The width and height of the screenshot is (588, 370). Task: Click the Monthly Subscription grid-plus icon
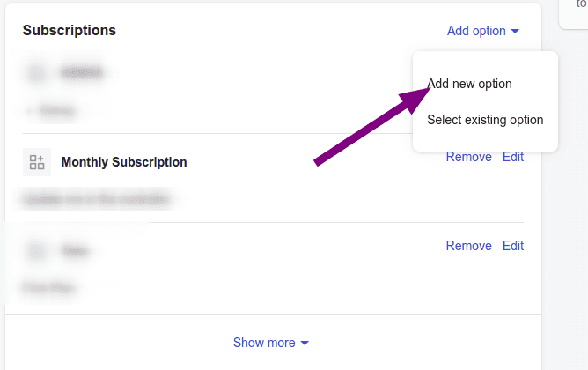[x=37, y=162]
